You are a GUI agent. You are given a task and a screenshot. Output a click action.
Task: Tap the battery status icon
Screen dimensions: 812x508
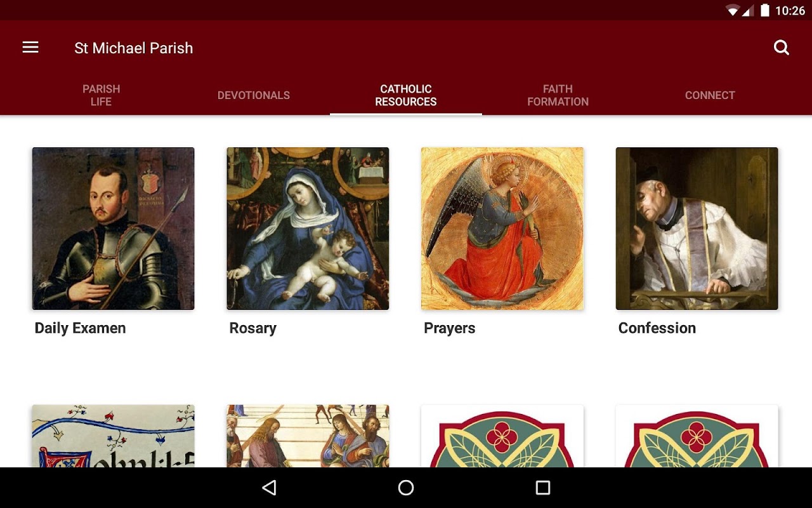[x=765, y=10]
